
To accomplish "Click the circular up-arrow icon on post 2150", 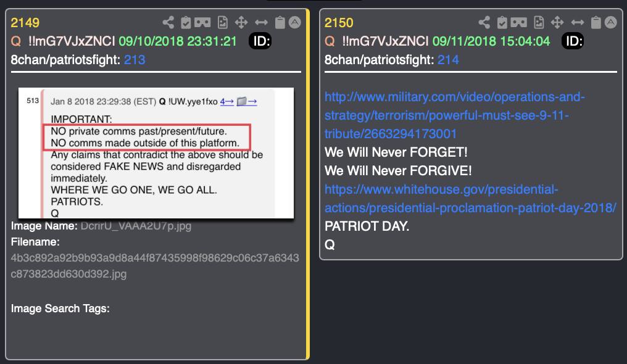I will [x=610, y=22].
